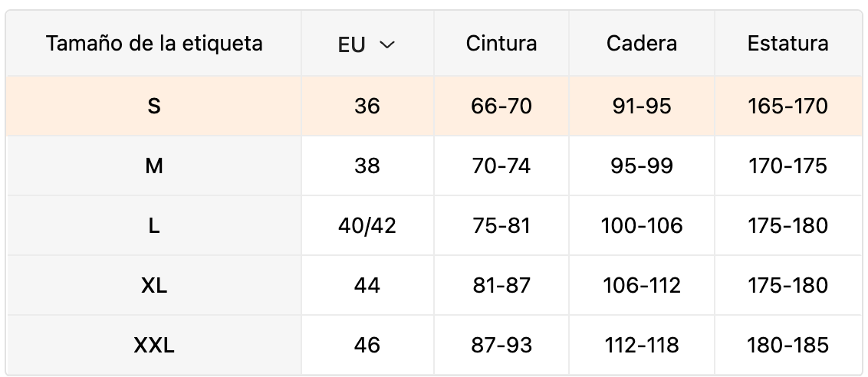
Task: Click EU size 40/42 cell
Action: pyautogui.click(x=367, y=225)
